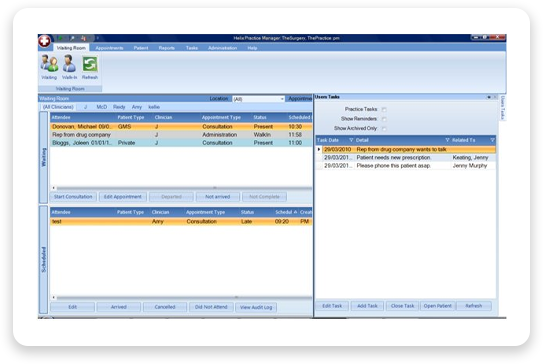Select Donovan, Michael waiting row
This screenshot has height=364, width=543.
(x=181, y=127)
